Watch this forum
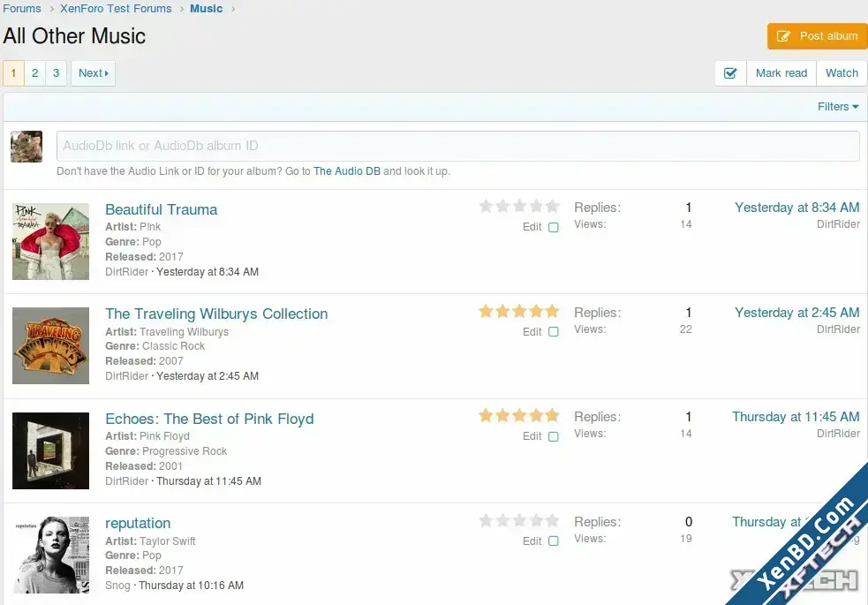This screenshot has height=605, width=868. pos(842,73)
